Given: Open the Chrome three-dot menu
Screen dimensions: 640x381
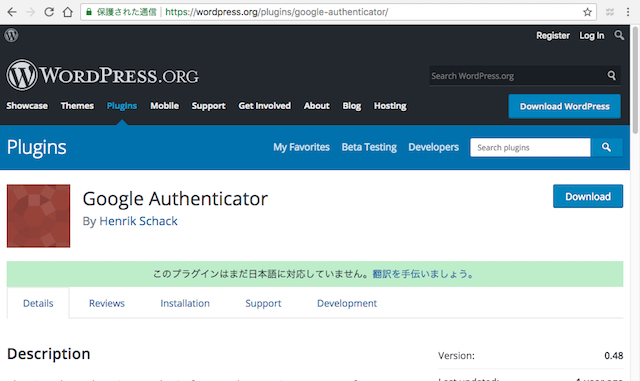Looking at the screenshot, I should [x=628, y=12].
